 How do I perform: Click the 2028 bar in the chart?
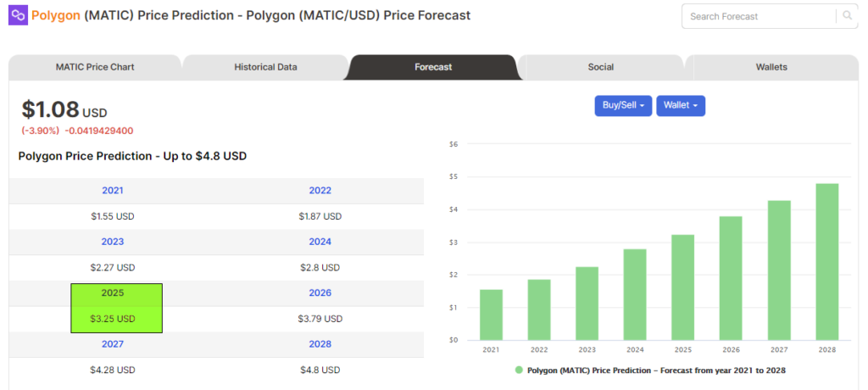827,262
